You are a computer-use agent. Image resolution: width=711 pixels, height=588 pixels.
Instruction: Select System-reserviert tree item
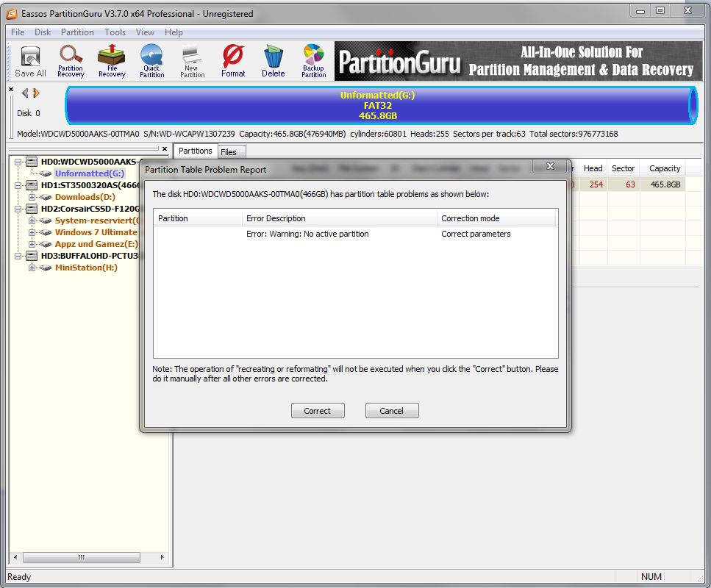pos(96,220)
